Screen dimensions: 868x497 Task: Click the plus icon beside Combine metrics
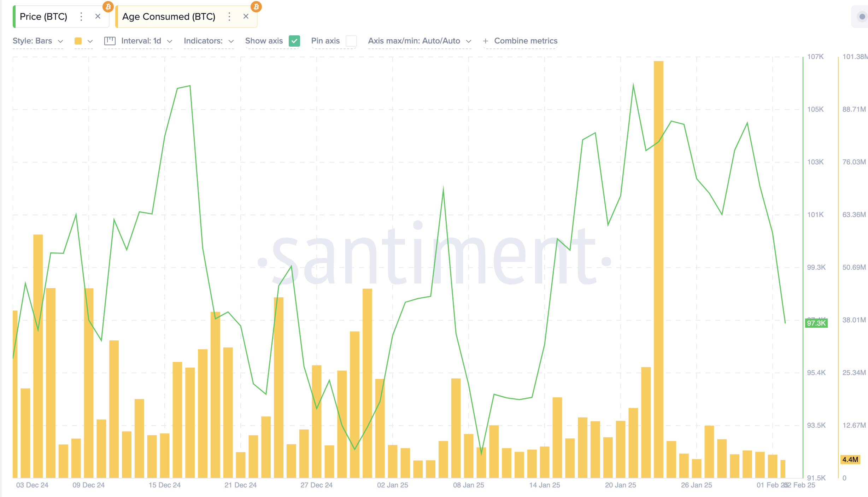point(486,41)
